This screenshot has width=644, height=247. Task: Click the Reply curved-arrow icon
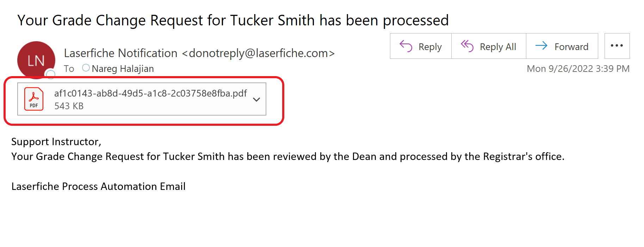click(x=406, y=46)
